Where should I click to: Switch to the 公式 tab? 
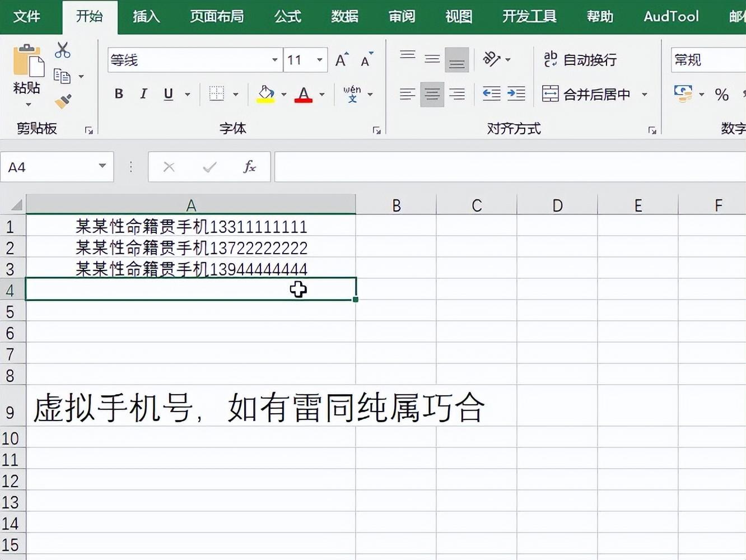pos(287,16)
